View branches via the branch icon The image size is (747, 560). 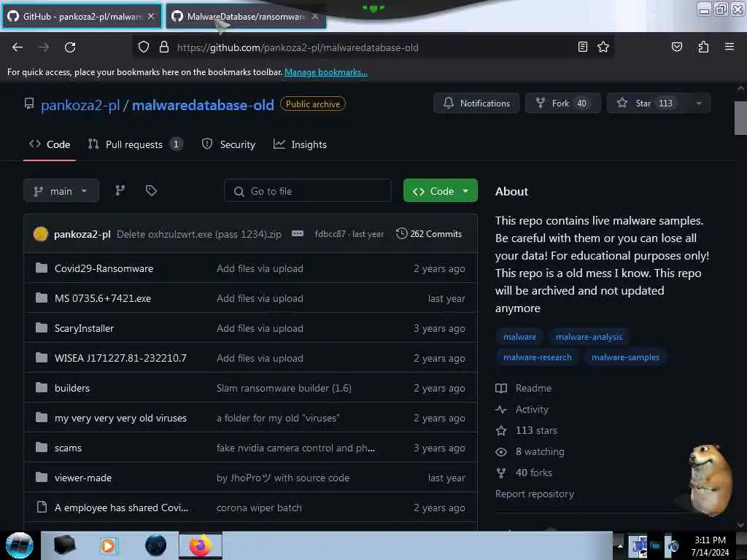[120, 190]
